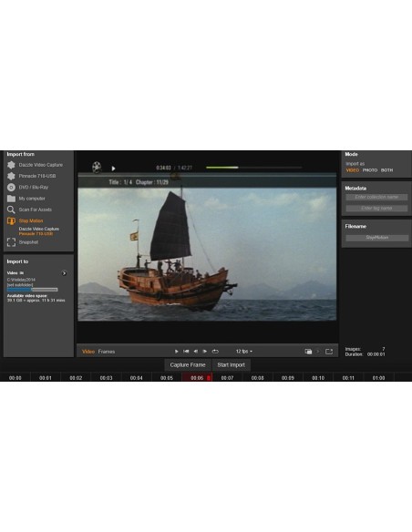The width and height of the screenshot is (412, 532).
Task: Click the film reel icon above preview
Action: pos(97,167)
